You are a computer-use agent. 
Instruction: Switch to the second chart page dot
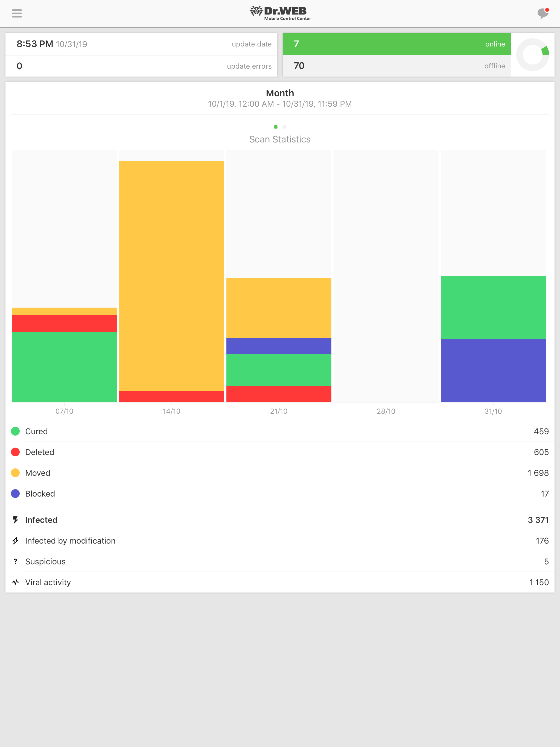(x=284, y=127)
